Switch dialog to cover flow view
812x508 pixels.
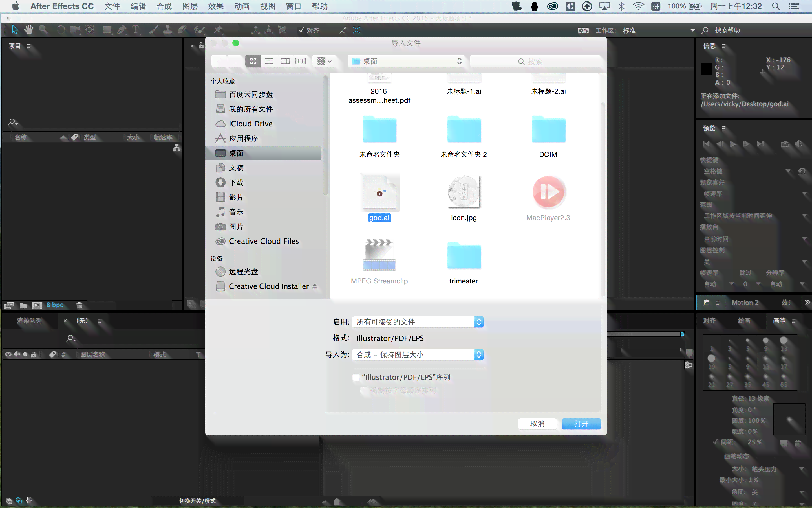(x=301, y=61)
